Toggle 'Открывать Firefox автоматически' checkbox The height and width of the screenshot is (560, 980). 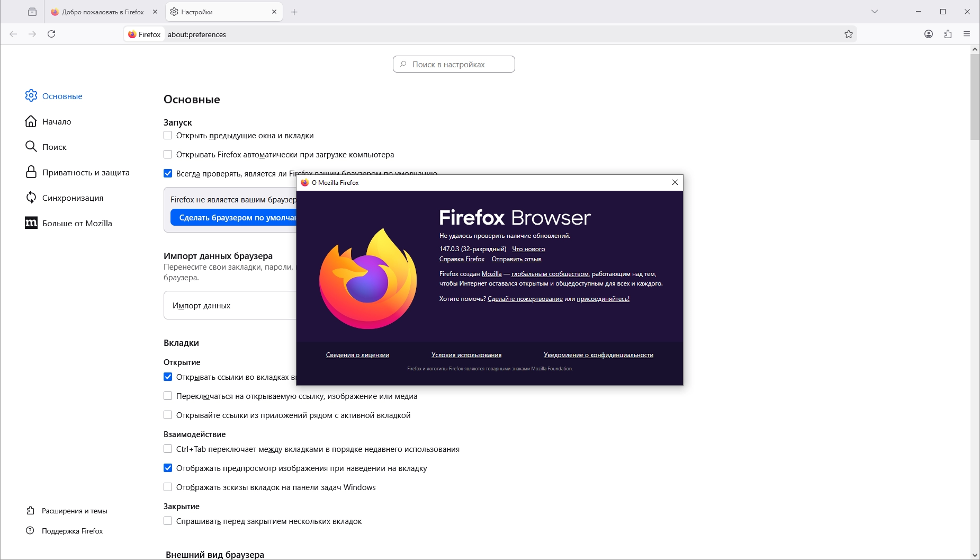[168, 154]
